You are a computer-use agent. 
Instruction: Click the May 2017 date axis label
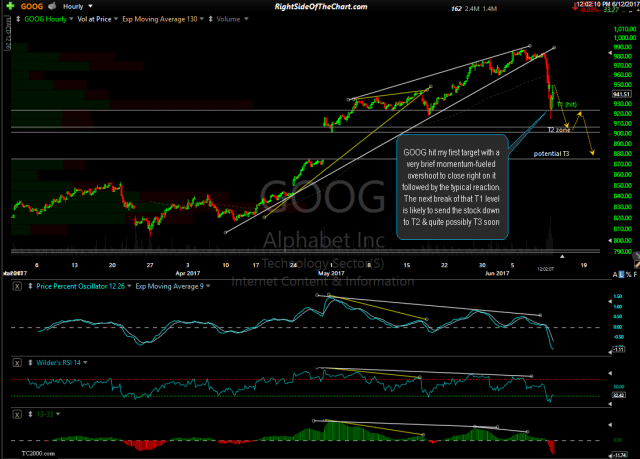[331, 273]
